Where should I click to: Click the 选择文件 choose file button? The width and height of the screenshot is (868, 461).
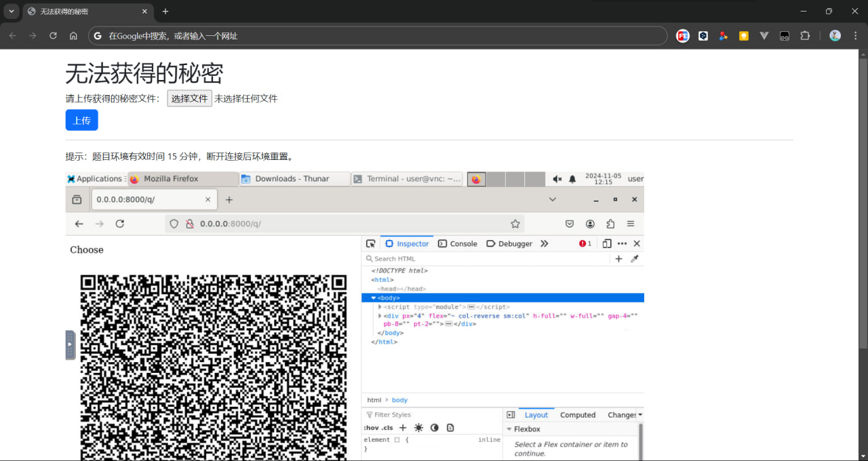coord(189,98)
